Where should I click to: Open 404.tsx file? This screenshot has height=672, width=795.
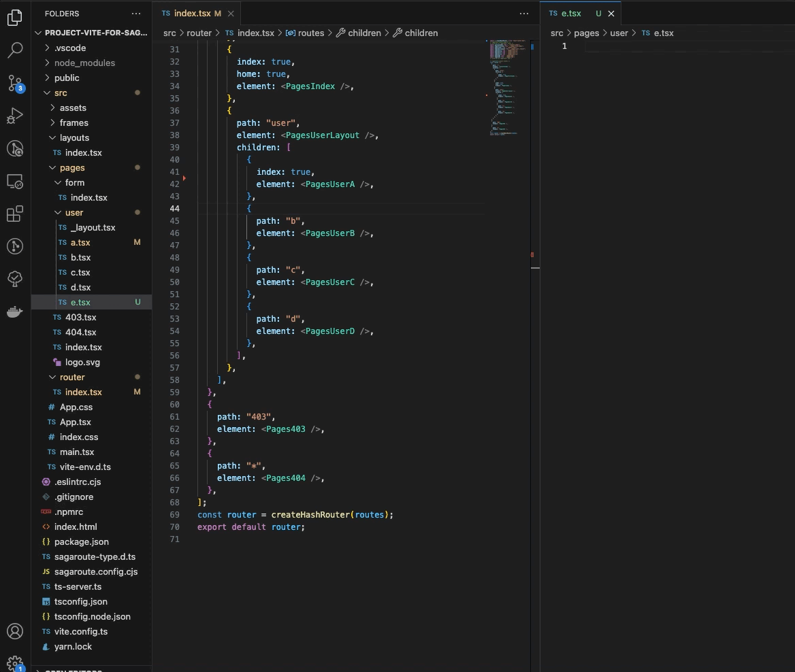[91, 332]
